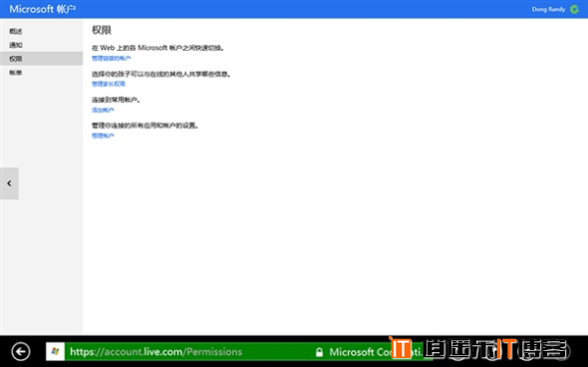
Task: Select the highlighted 权限 sidebar item
Action: point(41,59)
